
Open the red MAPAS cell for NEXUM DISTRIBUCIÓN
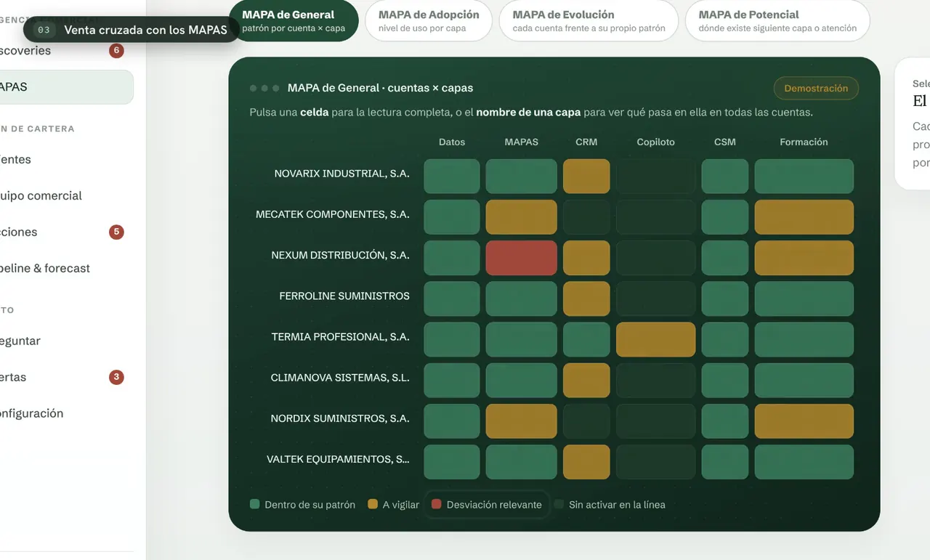point(521,258)
